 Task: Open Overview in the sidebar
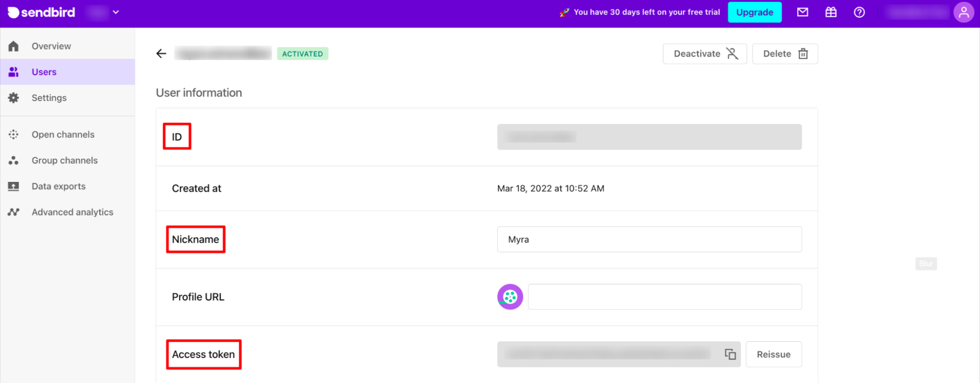click(x=51, y=46)
